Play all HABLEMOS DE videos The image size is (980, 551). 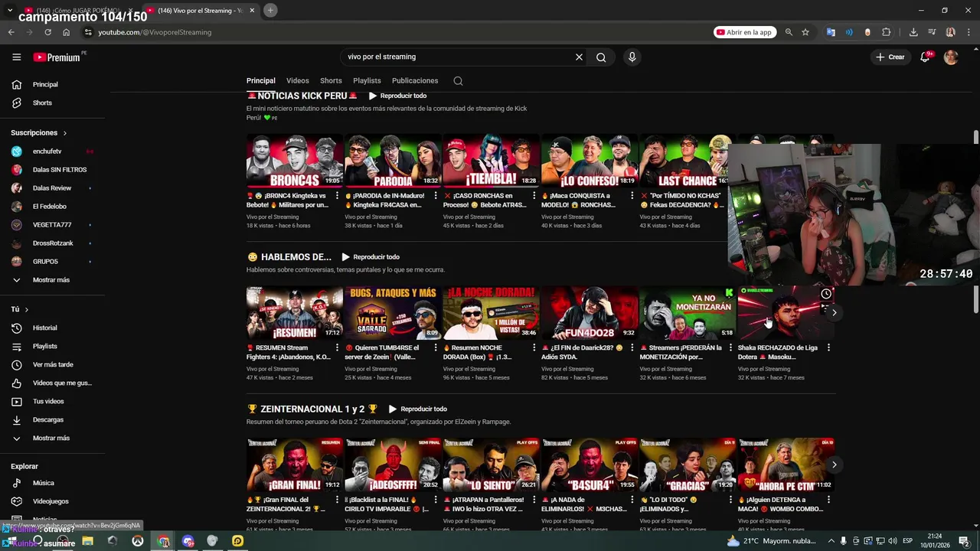(x=371, y=257)
